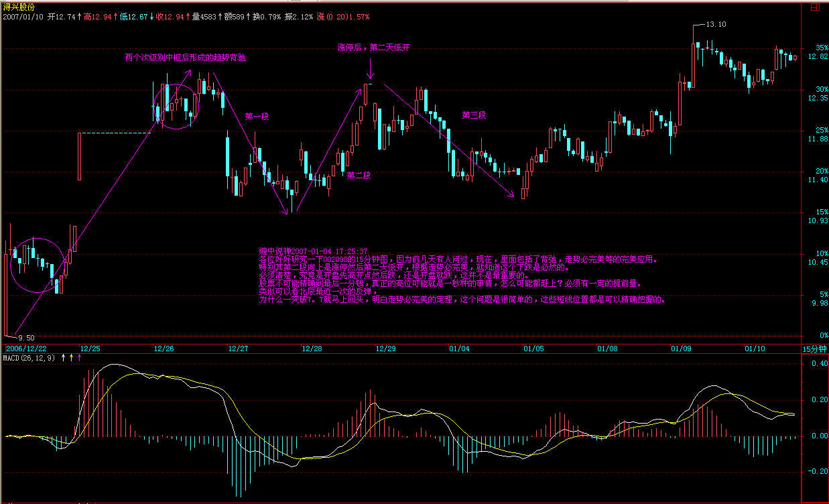Select the 第一段 annotation label

(x=257, y=116)
